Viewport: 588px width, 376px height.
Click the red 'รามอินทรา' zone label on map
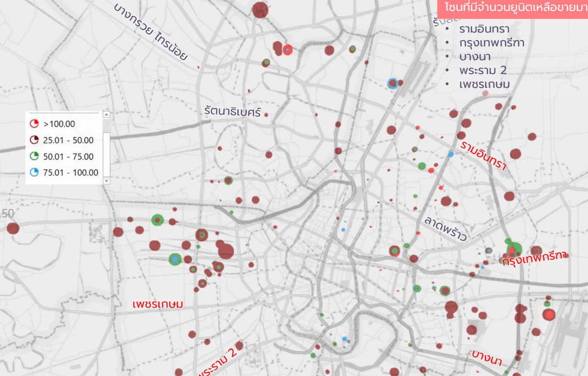point(483,155)
